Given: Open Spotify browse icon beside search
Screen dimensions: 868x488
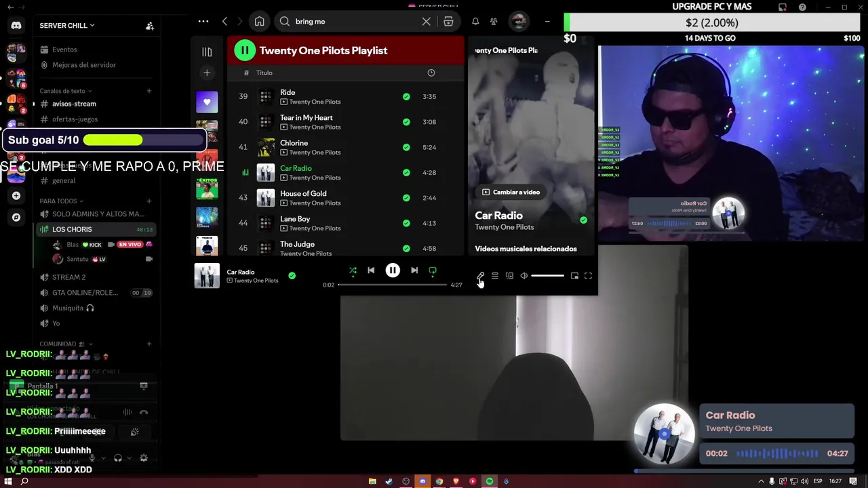Looking at the screenshot, I should pos(448,22).
